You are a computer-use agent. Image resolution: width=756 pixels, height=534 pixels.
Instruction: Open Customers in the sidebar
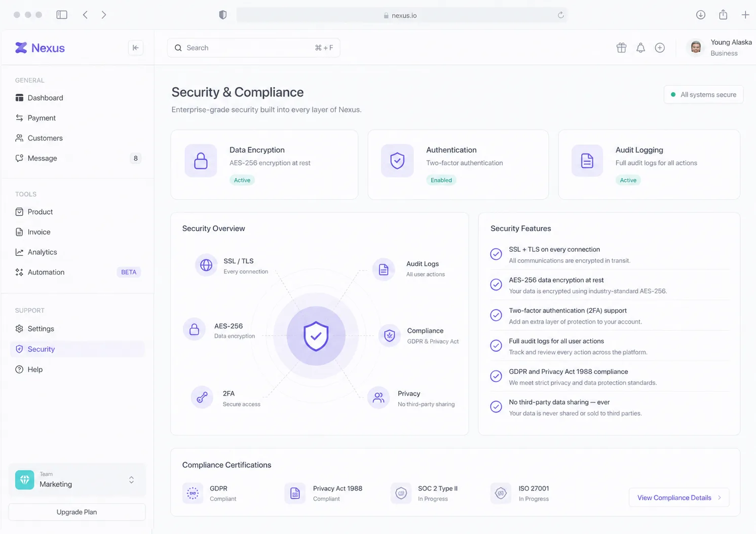pyautogui.click(x=78, y=138)
